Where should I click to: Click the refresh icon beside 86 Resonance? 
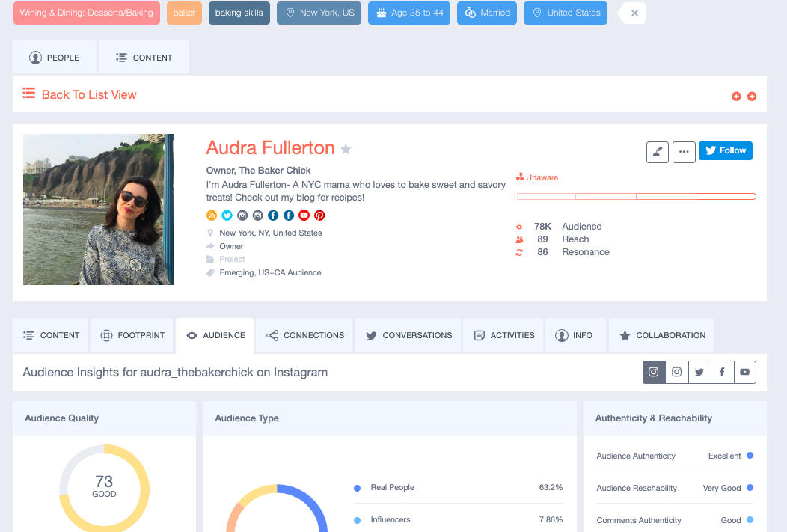coord(519,252)
